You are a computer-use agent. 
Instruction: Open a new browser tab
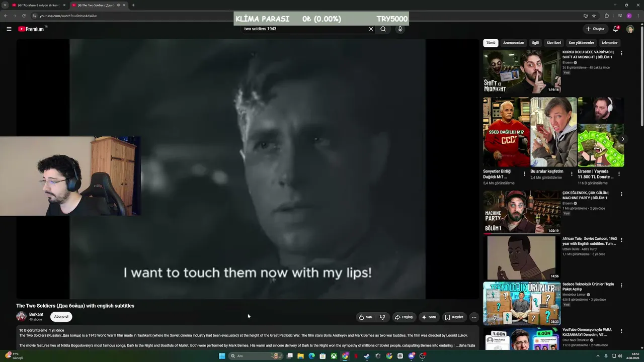(133, 5)
